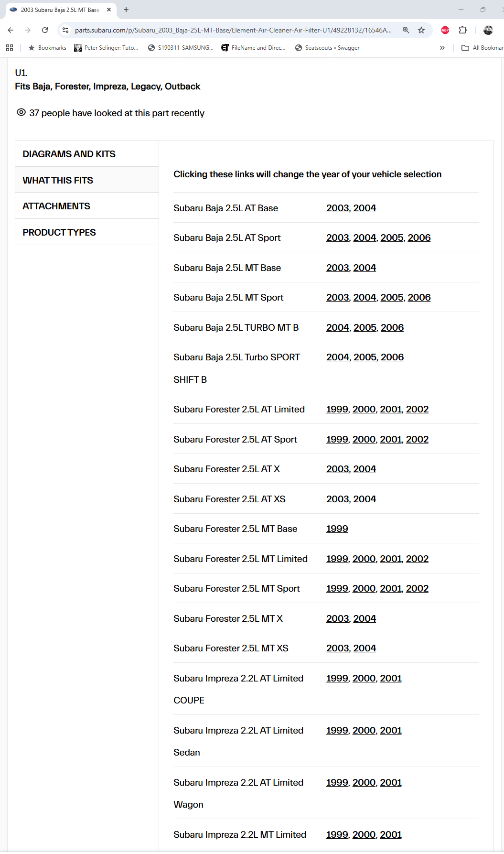Viewport: 504px width, 854px height.
Task: Open the Product Types tab
Action: 59,232
